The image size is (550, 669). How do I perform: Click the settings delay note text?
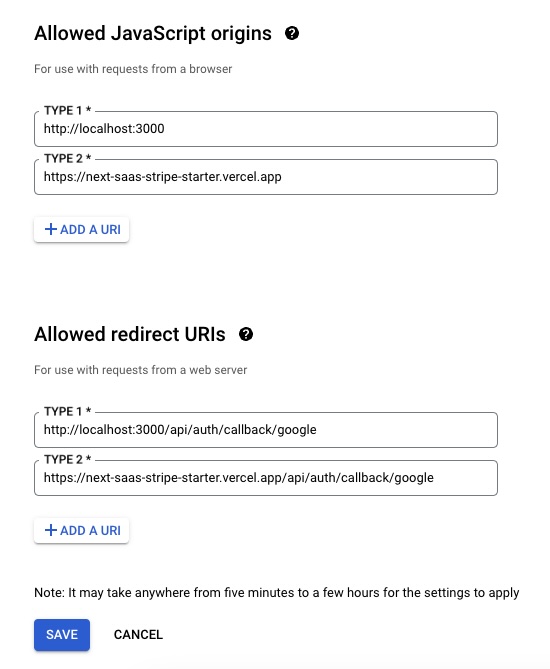coord(276,593)
